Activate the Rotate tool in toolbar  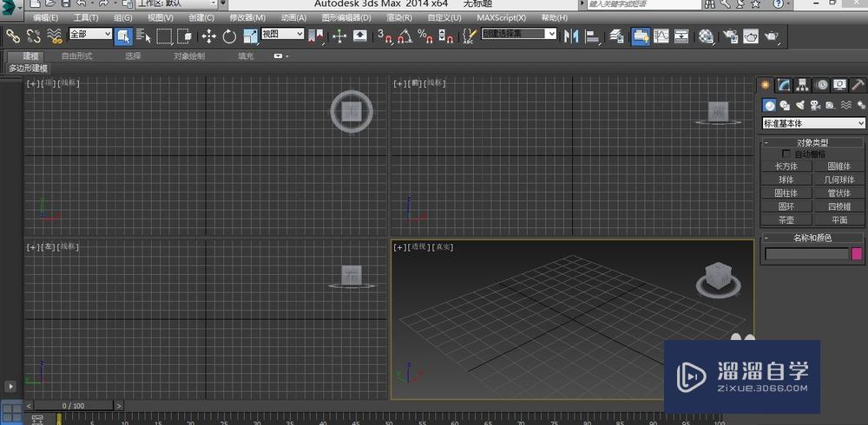(230, 36)
